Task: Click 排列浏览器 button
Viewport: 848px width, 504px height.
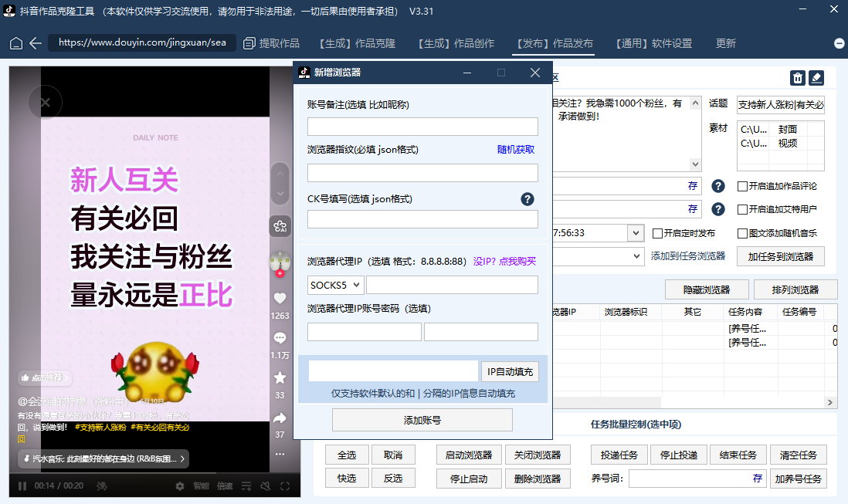Action: click(x=795, y=290)
